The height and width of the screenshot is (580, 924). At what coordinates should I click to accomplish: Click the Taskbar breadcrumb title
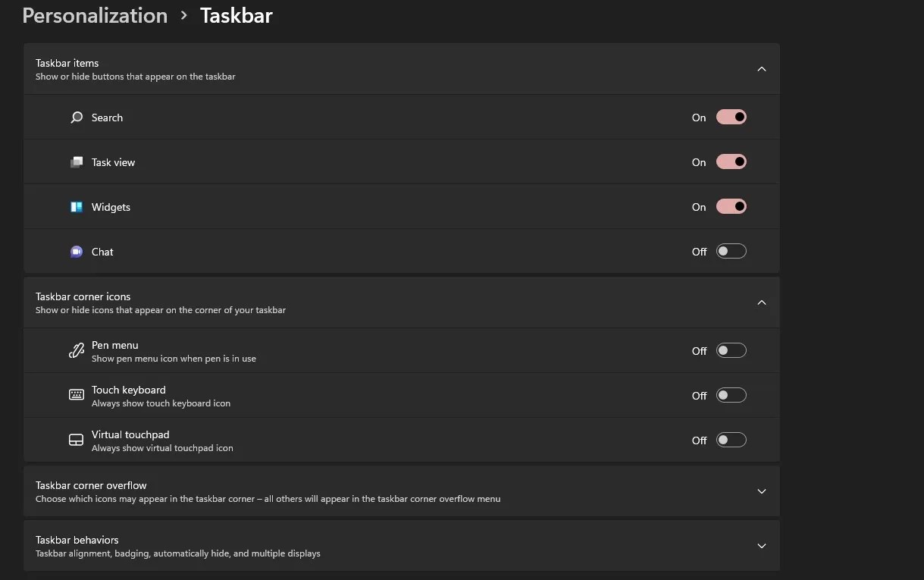[236, 15]
